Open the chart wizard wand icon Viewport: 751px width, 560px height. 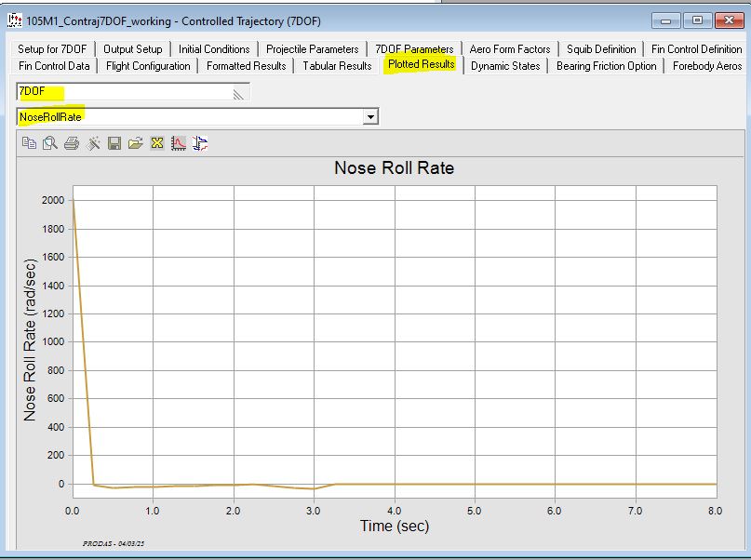[x=93, y=143]
